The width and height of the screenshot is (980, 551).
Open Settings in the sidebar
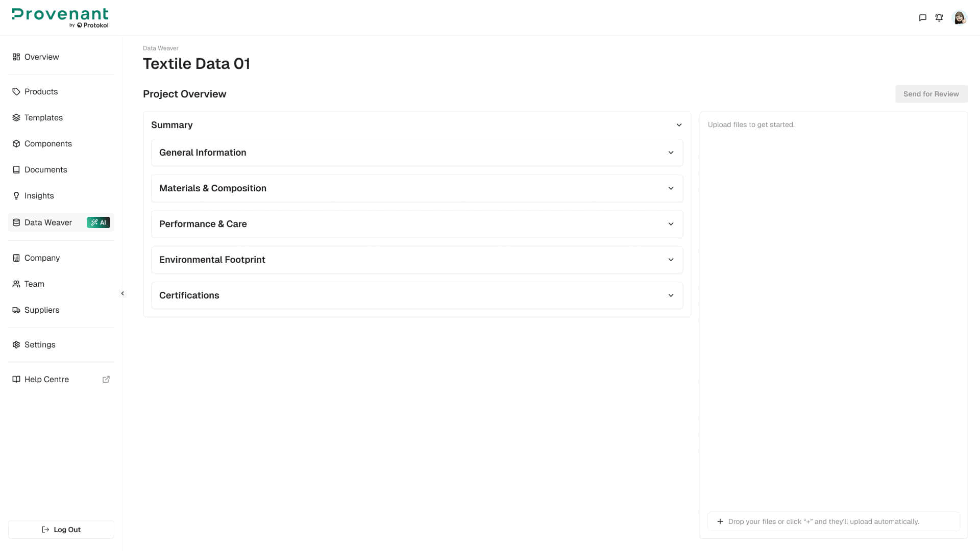point(61,345)
